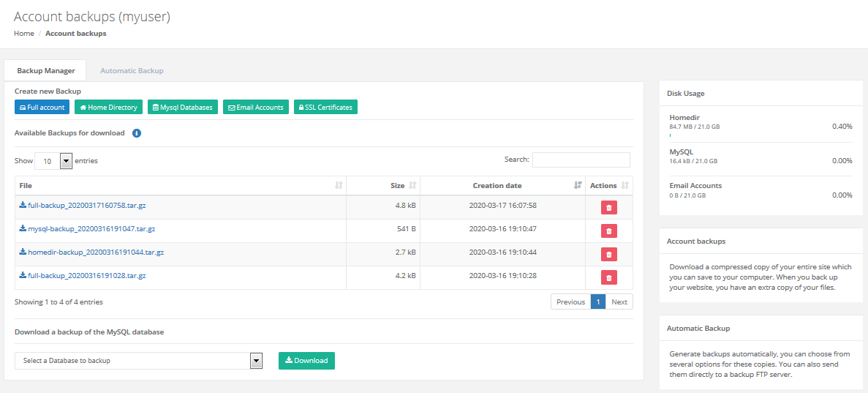Viewport: 868px width, 393px height.
Task: Click the 16.4 kB / 21.0 GB text
Action: (x=693, y=161)
